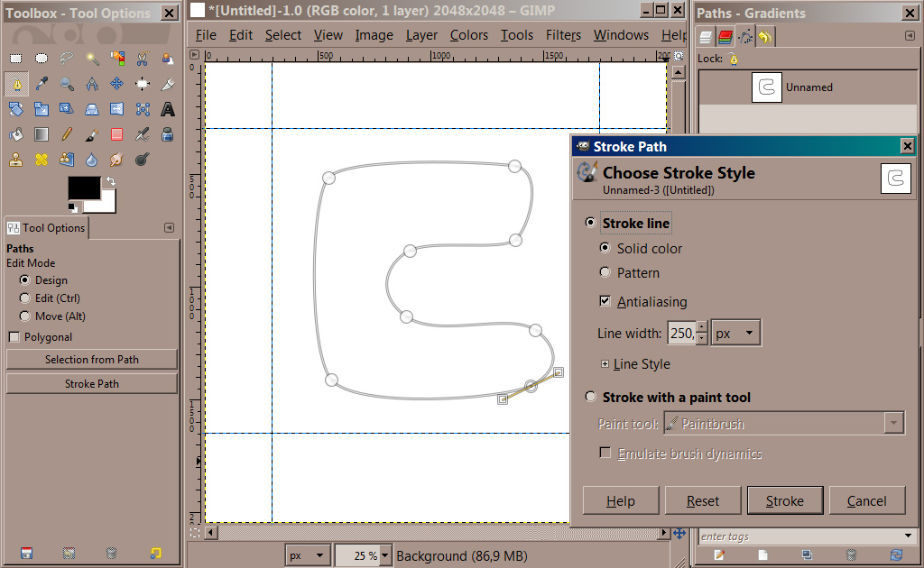
Task: Select the Scale tool
Action: (x=42, y=109)
